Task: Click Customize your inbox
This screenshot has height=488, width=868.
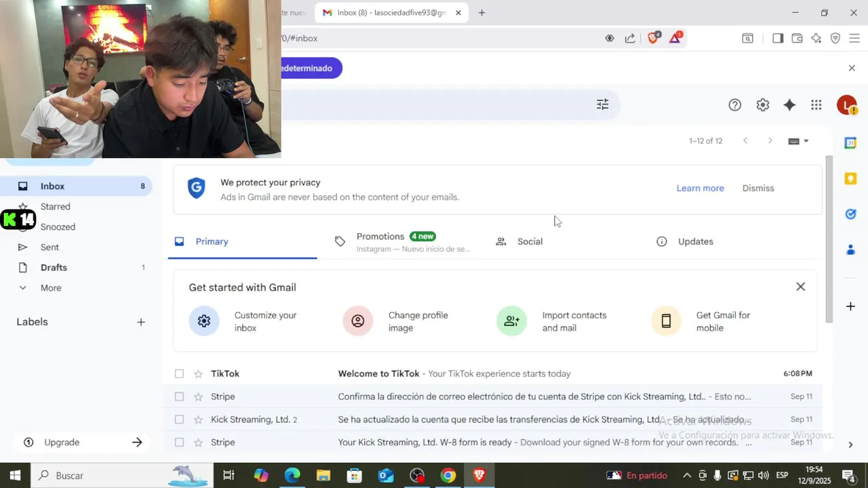Action: click(243, 321)
